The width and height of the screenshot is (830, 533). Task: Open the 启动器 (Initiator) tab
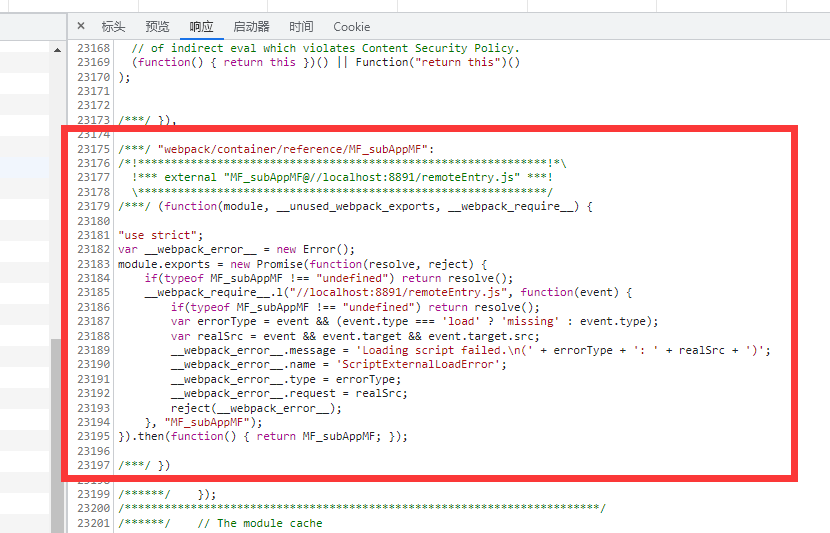coord(251,26)
